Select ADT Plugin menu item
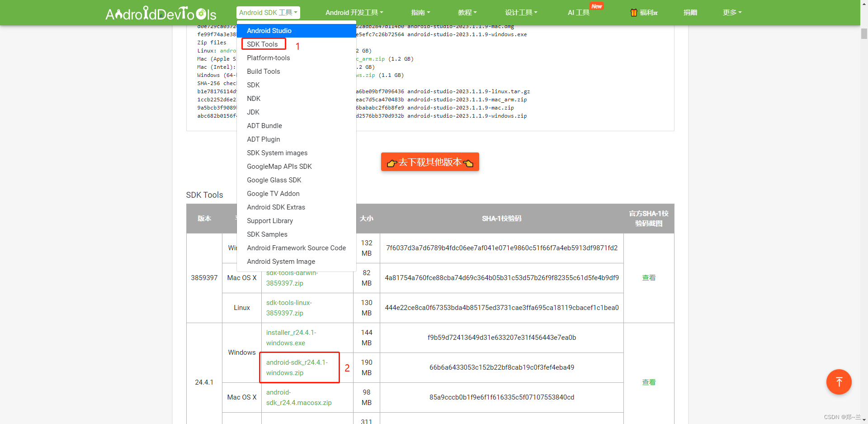Screen dimensions: 868x424 (x=297, y=139)
